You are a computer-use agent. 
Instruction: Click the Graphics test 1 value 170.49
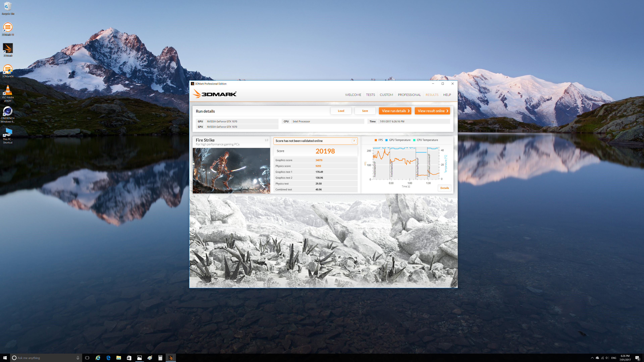point(319,172)
